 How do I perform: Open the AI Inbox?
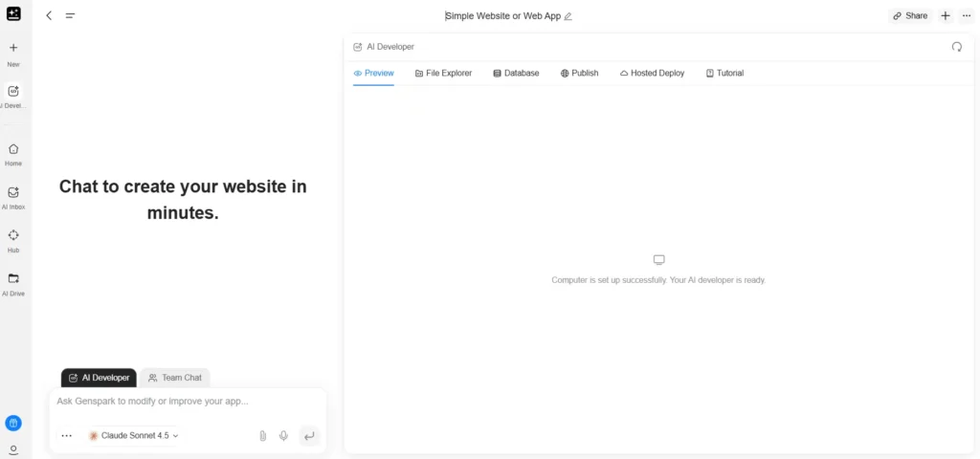pyautogui.click(x=13, y=197)
